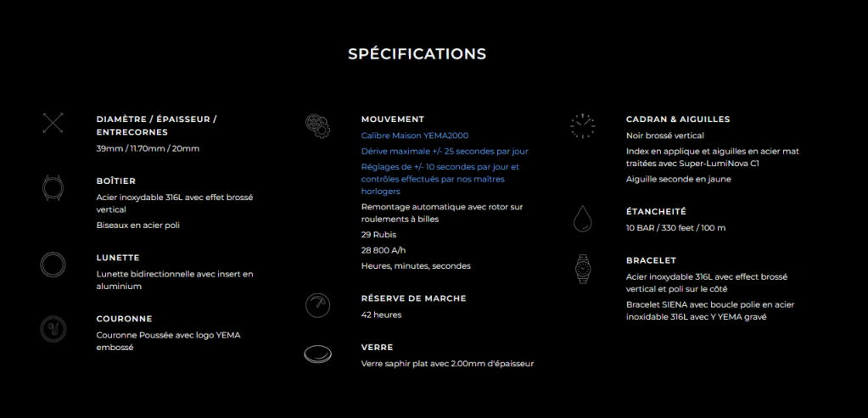Click the 10 BAR water resistance text
Screen dimensions: 868x418
tap(675, 227)
